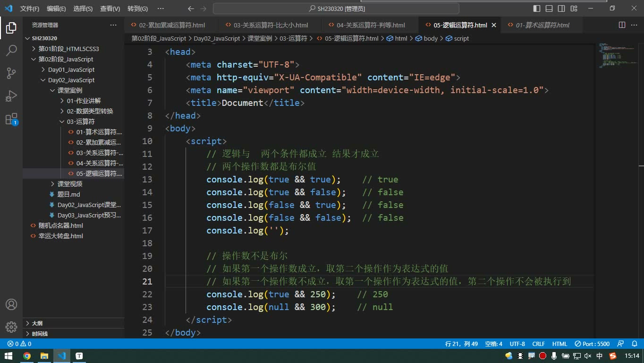Open the Source Control view

[11, 73]
